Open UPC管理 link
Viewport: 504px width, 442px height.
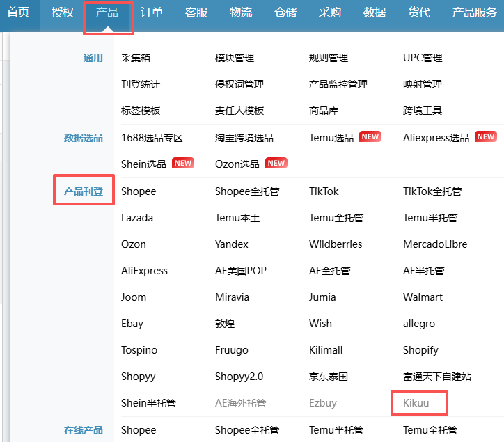tap(423, 58)
